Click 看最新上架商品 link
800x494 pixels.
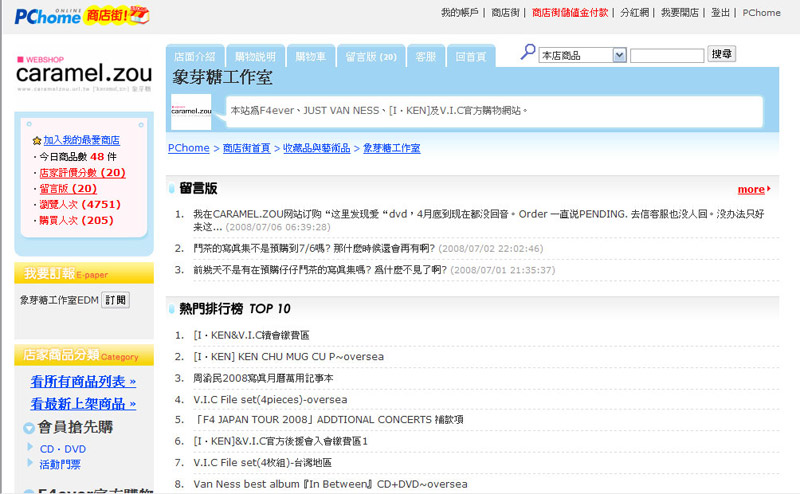coord(83,404)
